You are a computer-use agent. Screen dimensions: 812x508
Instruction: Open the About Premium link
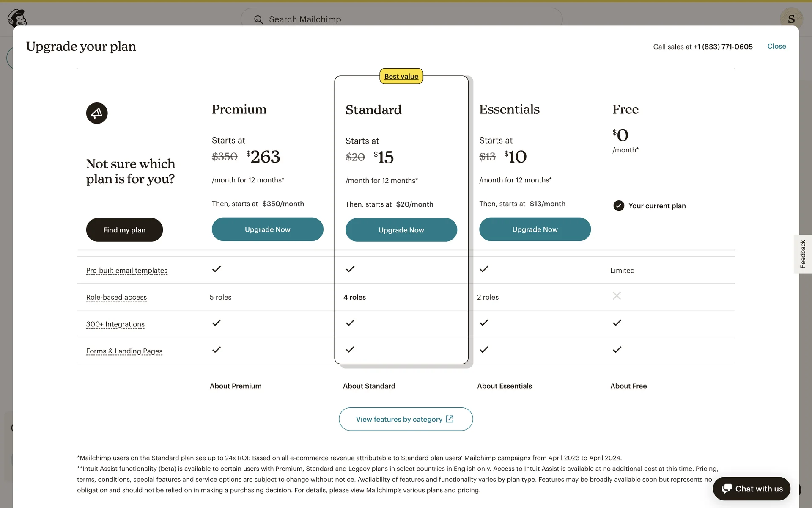pos(236,386)
